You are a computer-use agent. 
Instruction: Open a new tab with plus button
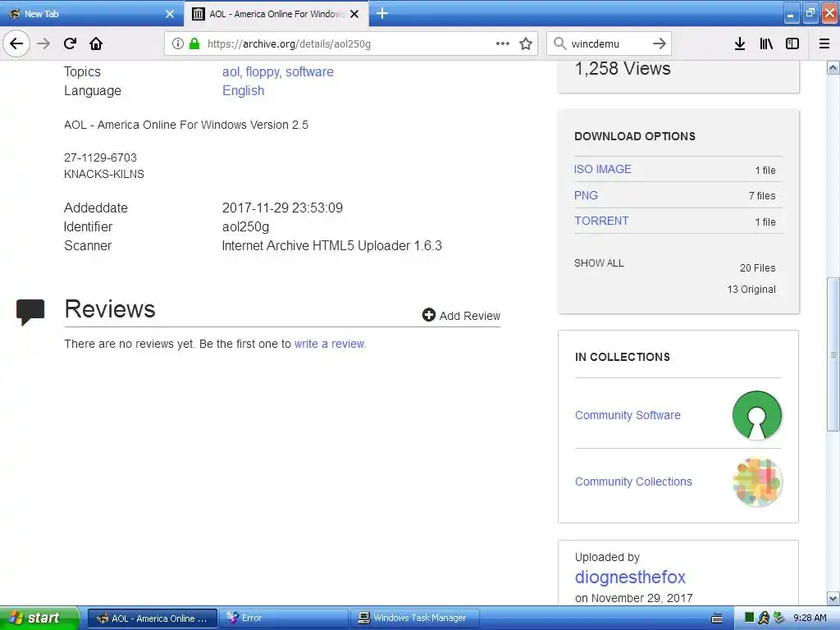[x=381, y=13]
